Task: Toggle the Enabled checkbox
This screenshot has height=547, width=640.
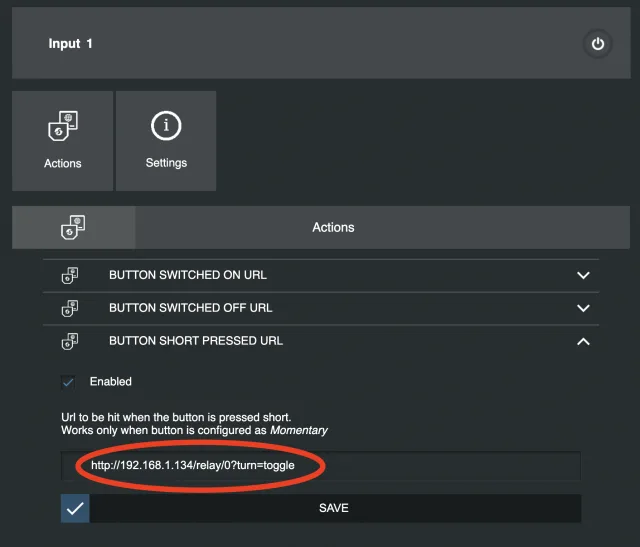Action: point(68,382)
